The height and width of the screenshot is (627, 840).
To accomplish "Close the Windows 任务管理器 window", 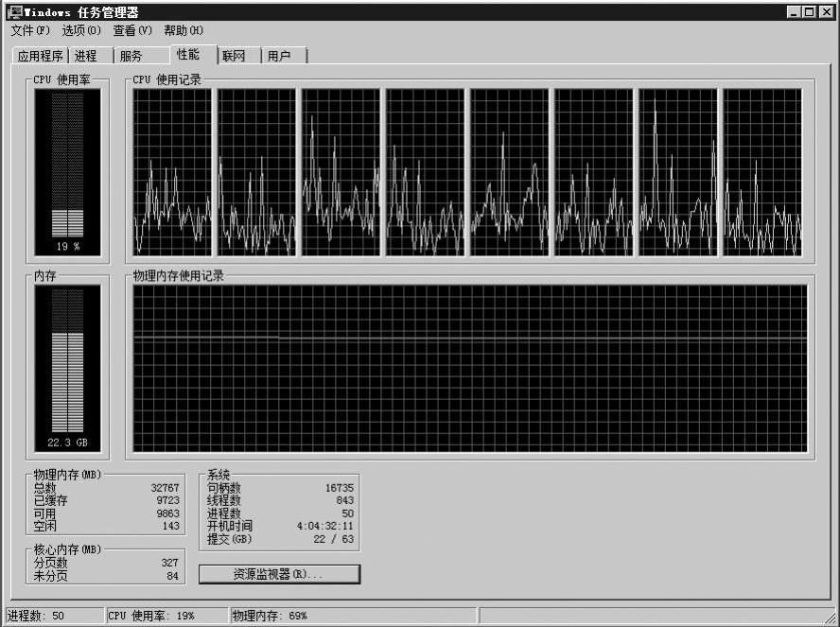I will tap(826, 12).
